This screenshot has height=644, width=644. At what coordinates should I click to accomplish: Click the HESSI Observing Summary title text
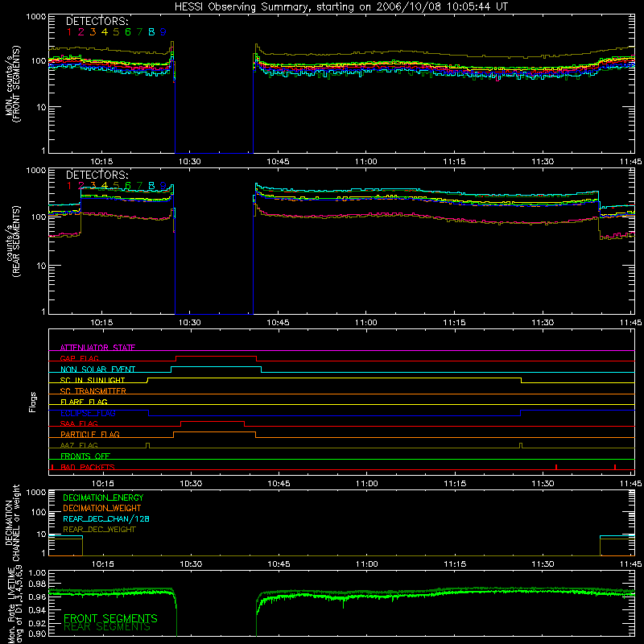pos(341,7)
